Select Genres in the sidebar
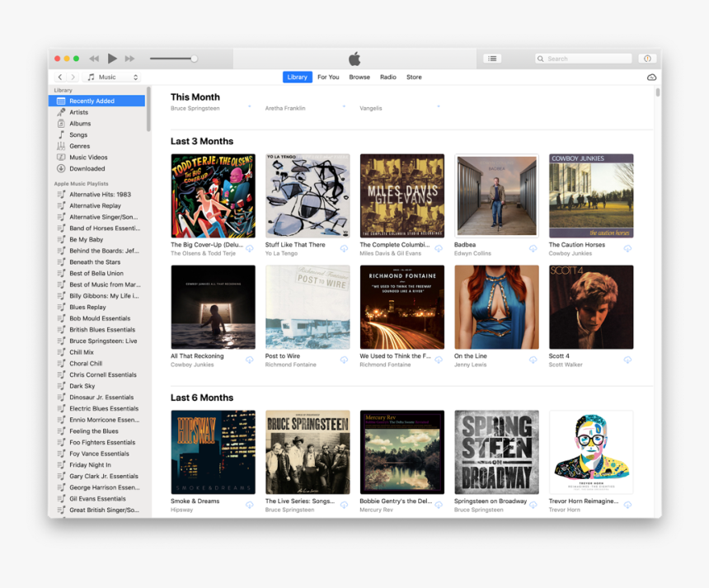 point(96,146)
